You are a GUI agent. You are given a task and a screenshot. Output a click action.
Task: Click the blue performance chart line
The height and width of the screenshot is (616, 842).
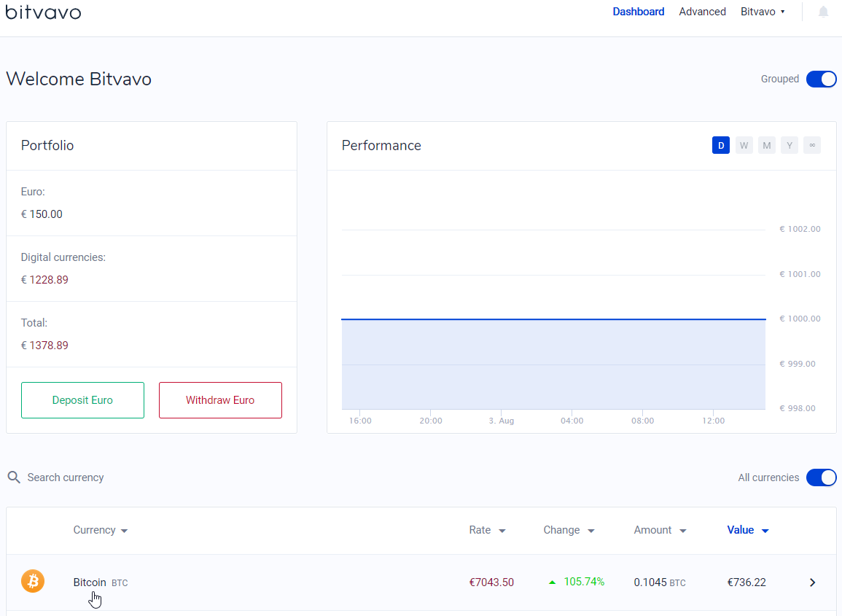pos(553,319)
